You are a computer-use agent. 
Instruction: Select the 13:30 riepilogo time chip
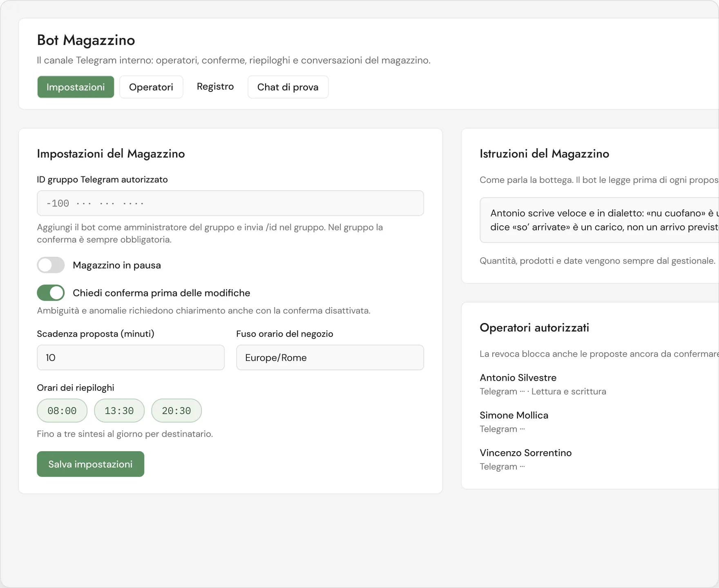pyautogui.click(x=119, y=410)
